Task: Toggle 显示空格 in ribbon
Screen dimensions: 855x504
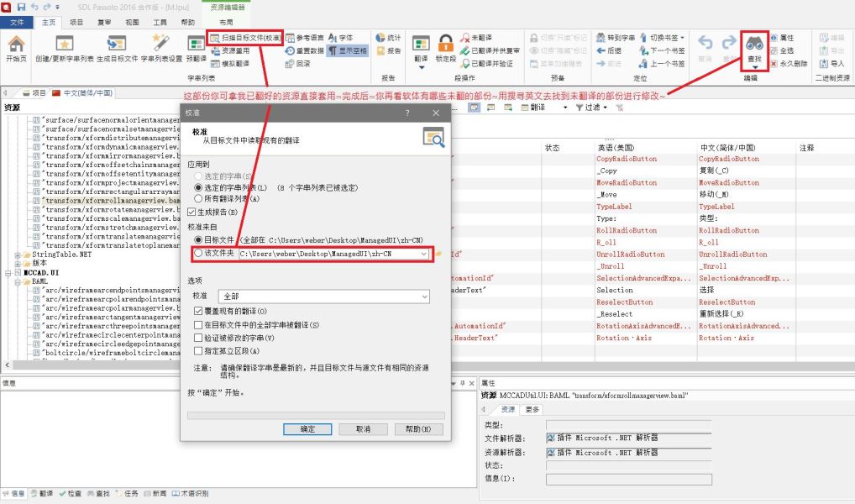Action: (x=348, y=50)
